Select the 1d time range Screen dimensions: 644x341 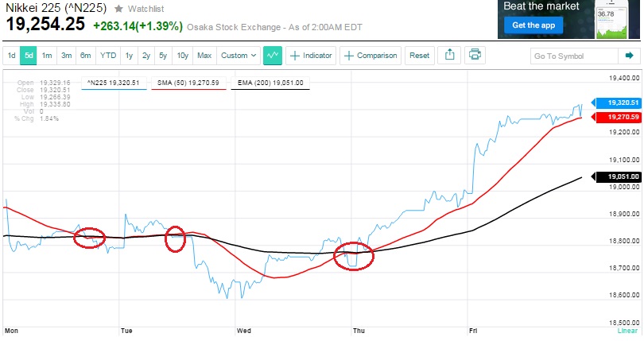[x=12, y=56]
